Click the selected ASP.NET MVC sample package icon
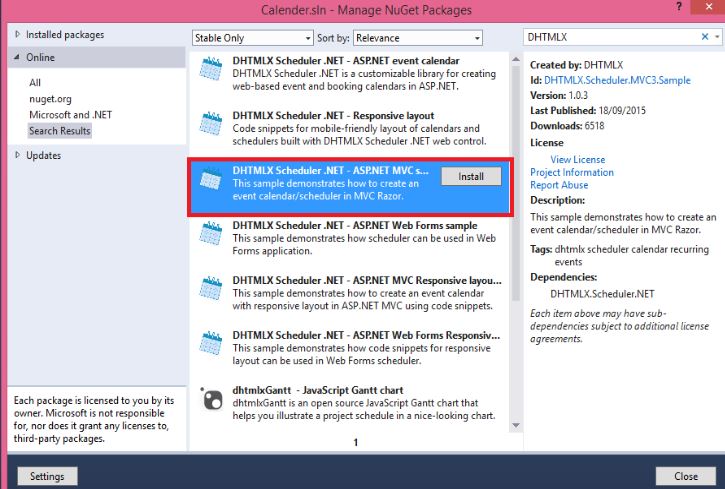Image resolution: width=725 pixels, height=489 pixels. coord(211,178)
